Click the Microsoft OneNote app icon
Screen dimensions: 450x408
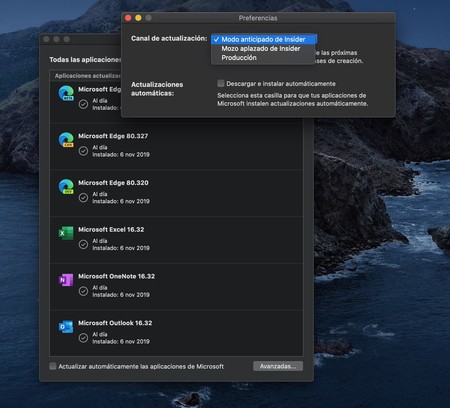tap(66, 280)
